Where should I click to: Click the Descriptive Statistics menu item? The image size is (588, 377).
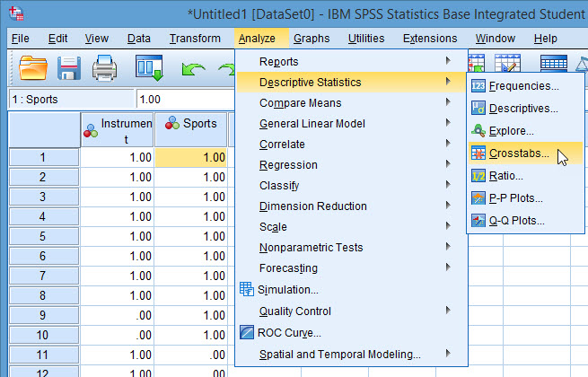(x=351, y=83)
